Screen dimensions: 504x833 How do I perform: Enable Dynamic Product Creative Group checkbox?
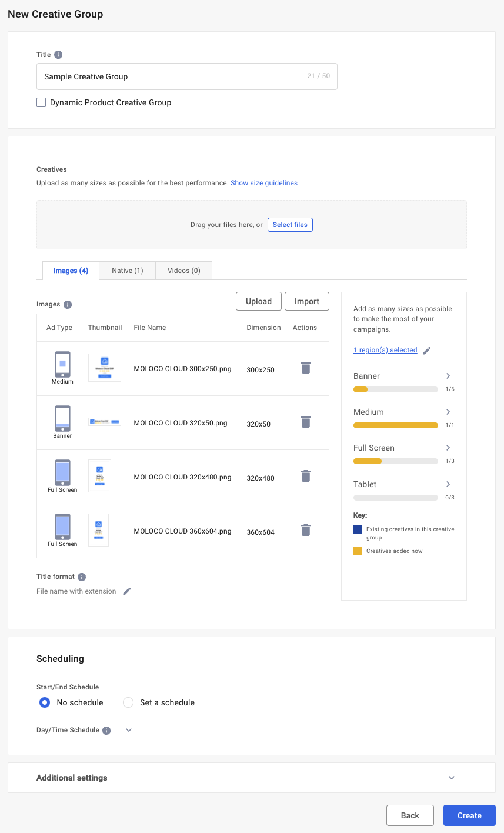[41, 102]
